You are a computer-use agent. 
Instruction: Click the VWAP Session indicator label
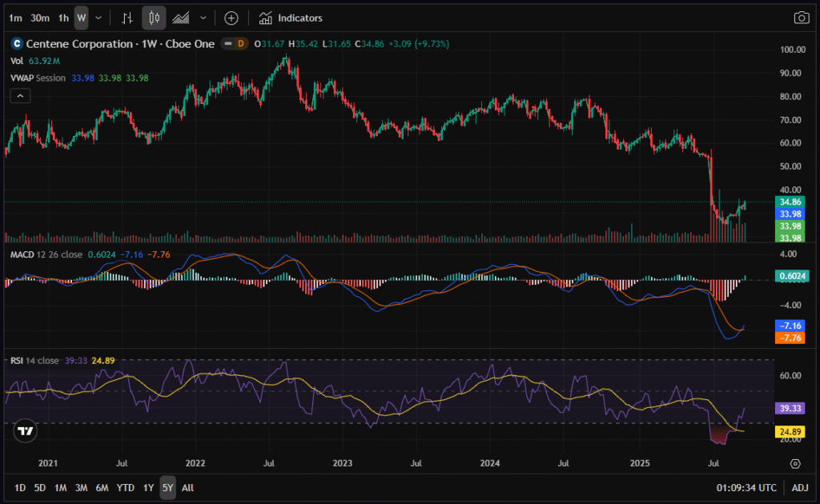38,78
